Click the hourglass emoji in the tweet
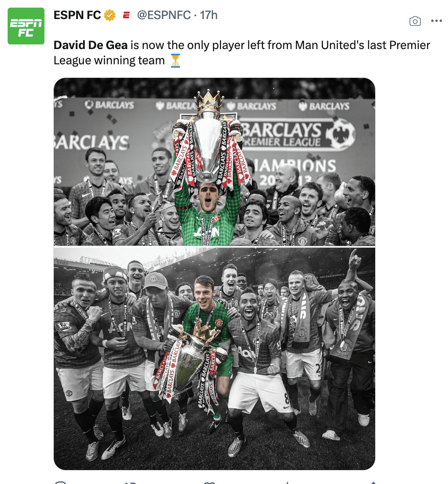 (x=175, y=60)
